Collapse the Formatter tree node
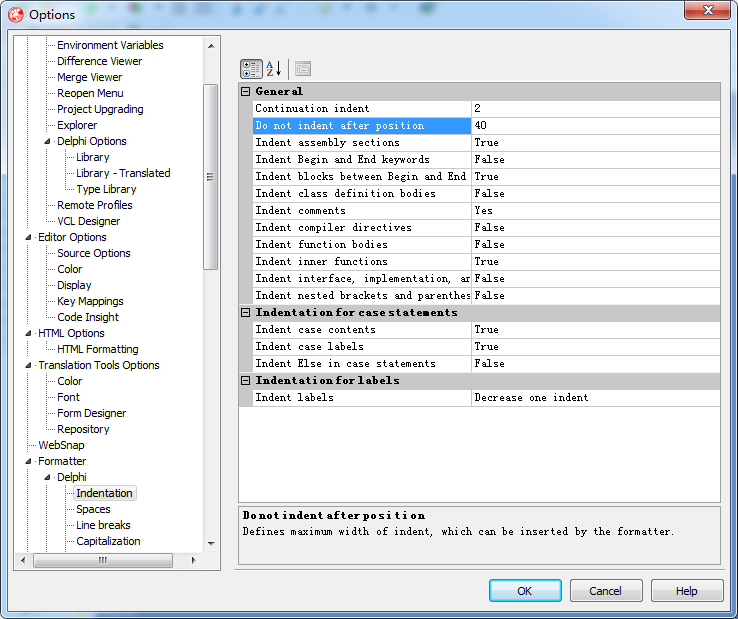This screenshot has height=619, width=738. point(28,461)
